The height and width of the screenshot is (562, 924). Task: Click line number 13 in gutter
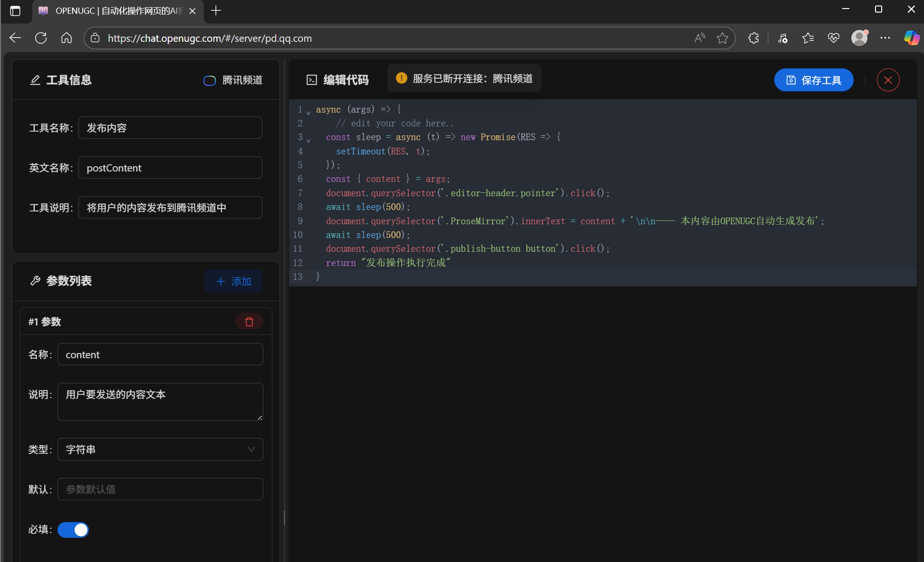tap(298, 276)
